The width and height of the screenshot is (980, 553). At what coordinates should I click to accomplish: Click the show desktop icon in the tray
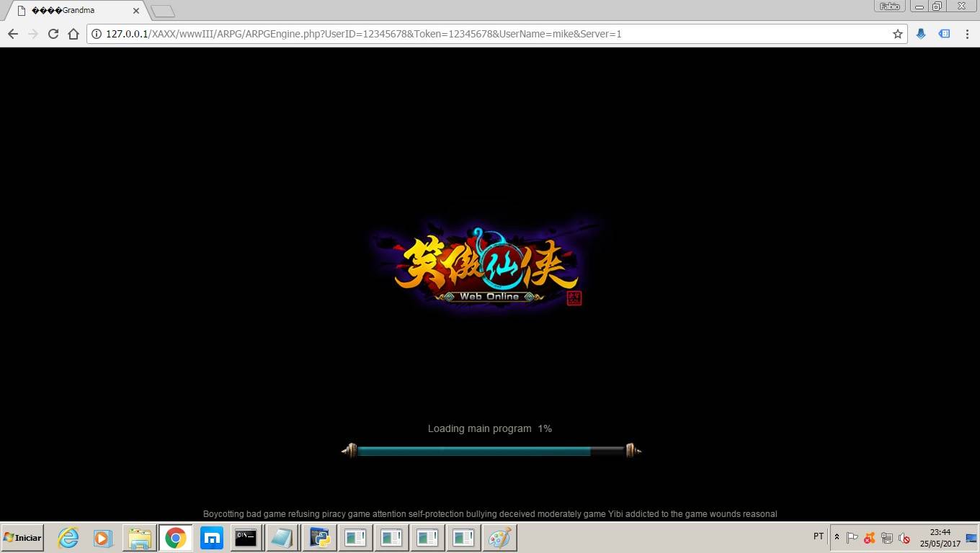tap(971, 538)
